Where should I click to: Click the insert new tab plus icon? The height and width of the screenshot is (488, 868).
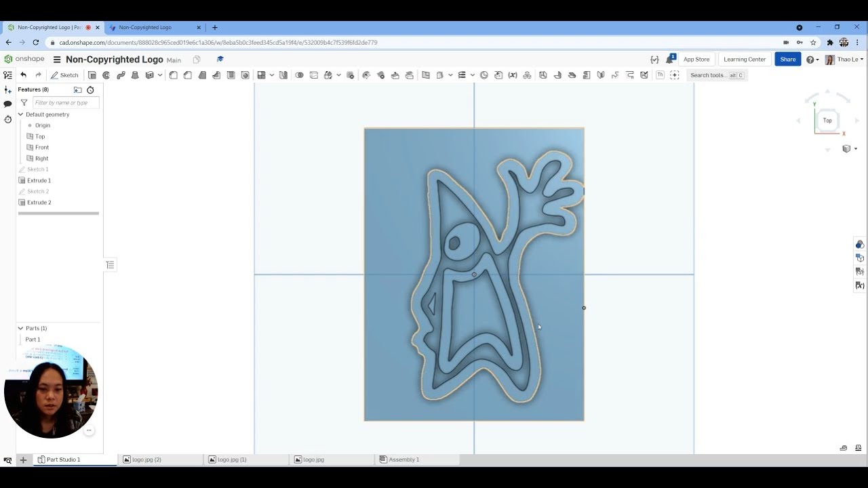pos(23,460)
